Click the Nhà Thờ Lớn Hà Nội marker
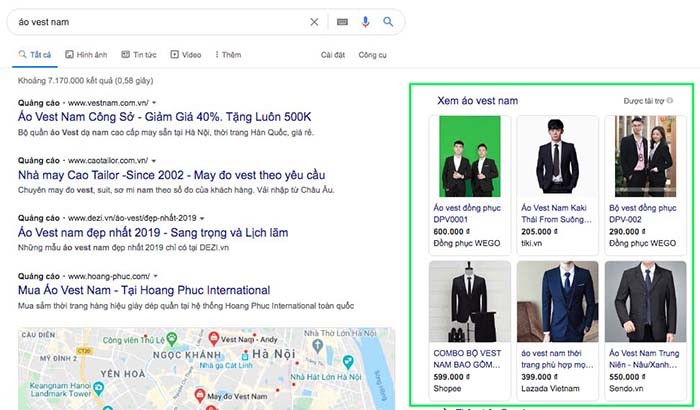Viewport: 700px width, 410px height. pyautogui.click(x=317, y=344)
